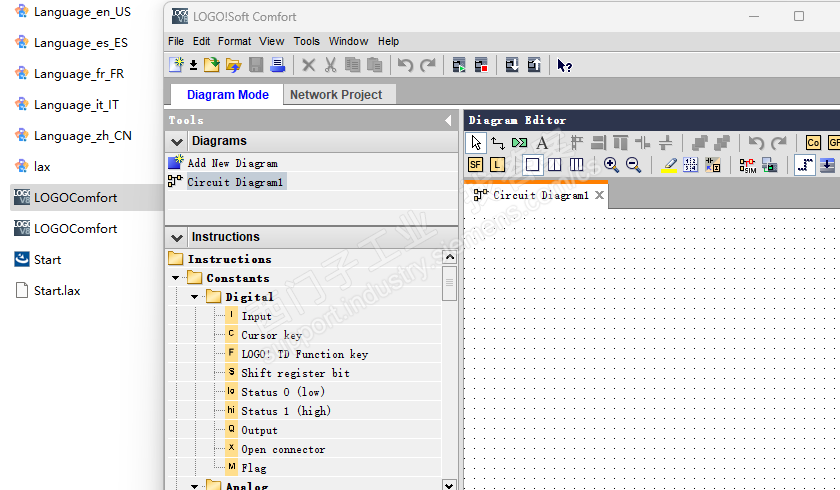
Task: Toggle two-window split view layout
Action: (x=554, y=164)
